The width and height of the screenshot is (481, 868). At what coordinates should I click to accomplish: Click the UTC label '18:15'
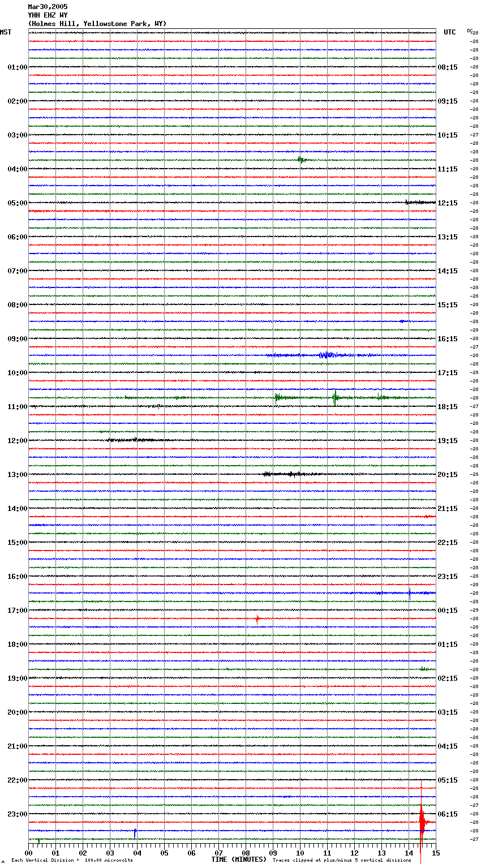[448, 407]
